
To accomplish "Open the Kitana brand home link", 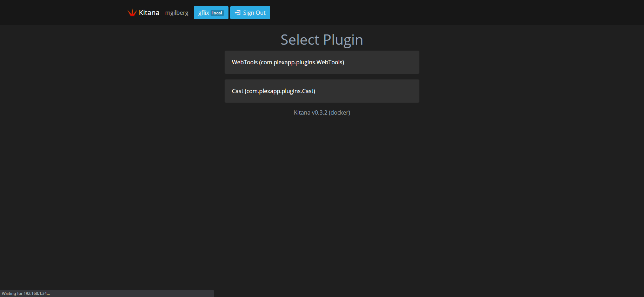I will click(149, 13).
